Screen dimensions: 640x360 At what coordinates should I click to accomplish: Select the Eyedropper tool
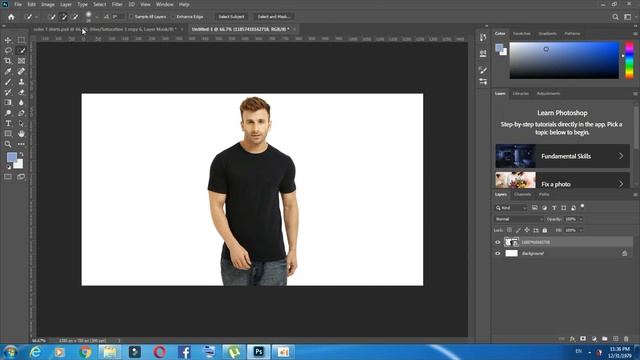pyautogui.click(x=8, y=71)
